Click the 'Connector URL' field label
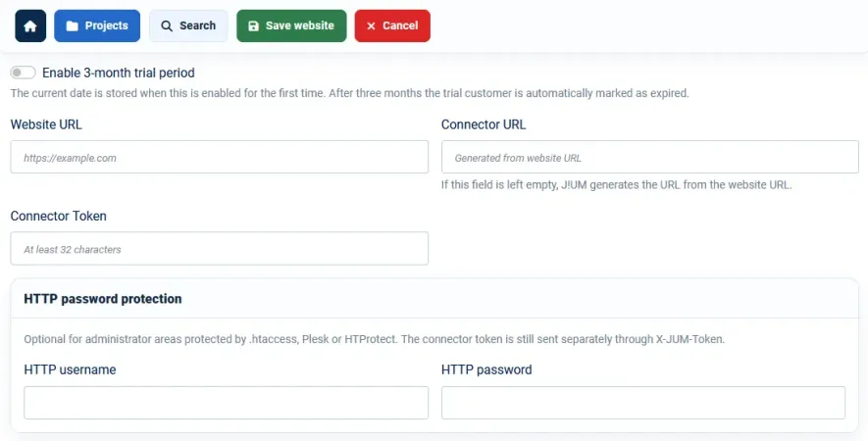The image size is (868, 441). click(484, 124)
